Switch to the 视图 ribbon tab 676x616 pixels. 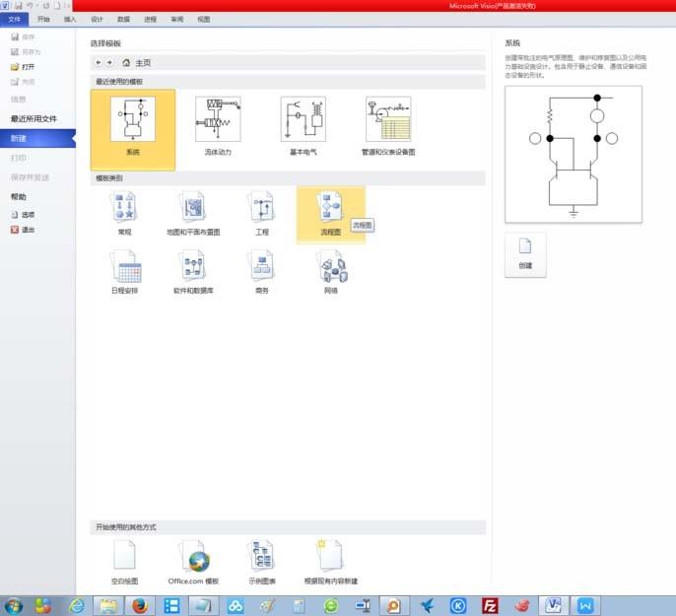(x=203, y=20)
